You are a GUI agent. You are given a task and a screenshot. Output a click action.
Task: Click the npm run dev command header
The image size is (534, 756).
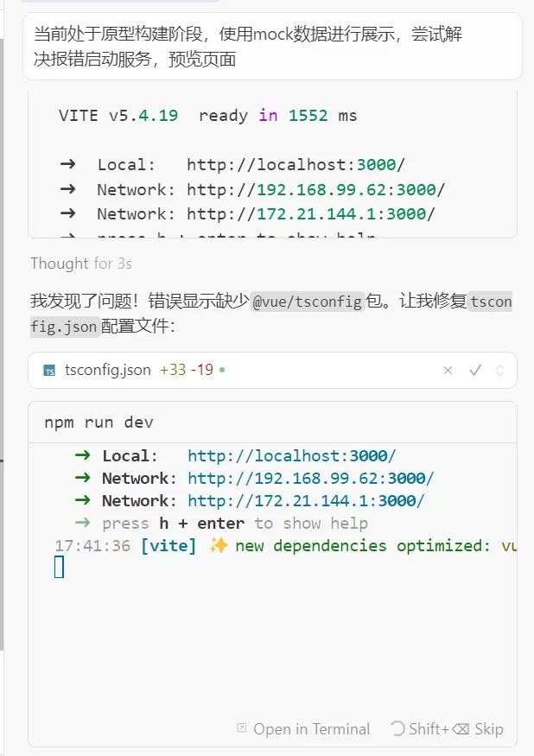point(99,422)
